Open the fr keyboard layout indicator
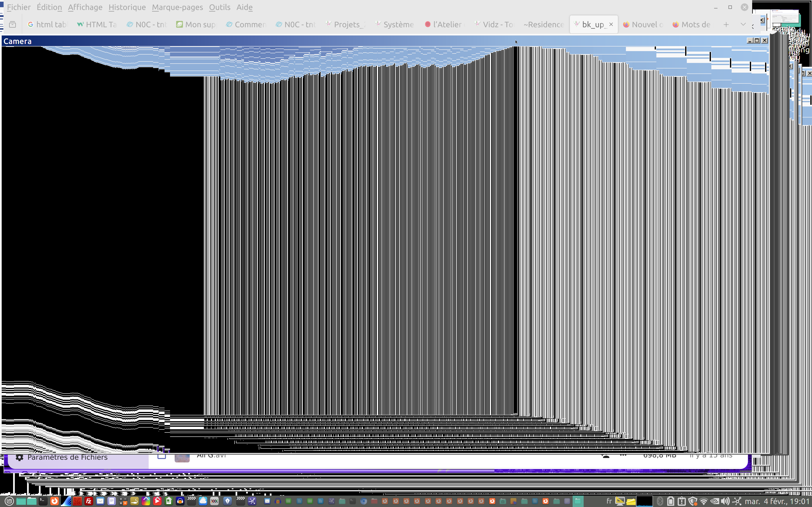 pyautogui.click(x=609, y=501)
